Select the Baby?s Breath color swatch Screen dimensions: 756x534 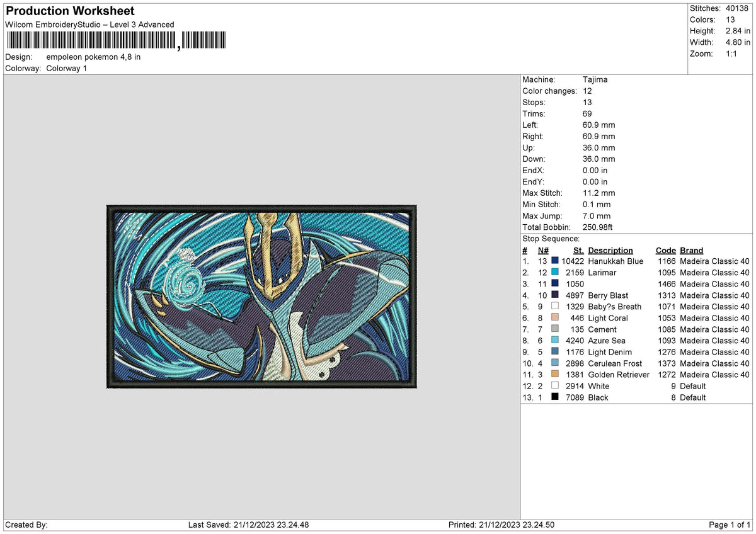click(554, 307)
